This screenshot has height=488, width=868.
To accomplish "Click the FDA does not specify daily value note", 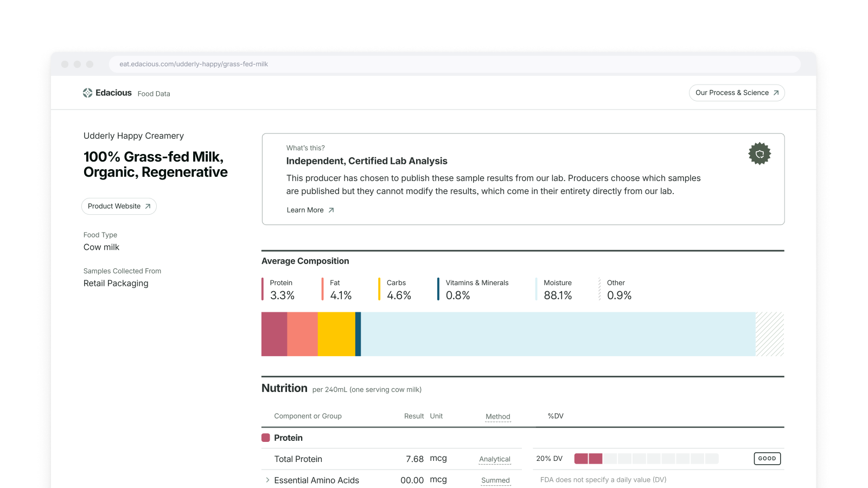I will point(603,480).
